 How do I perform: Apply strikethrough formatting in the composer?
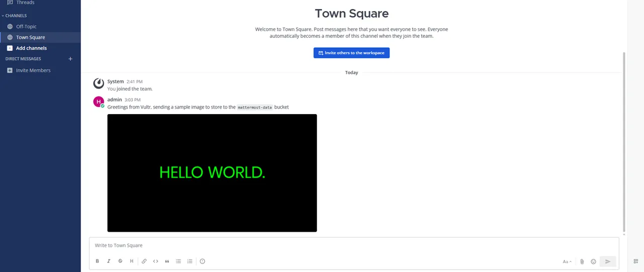[x=120, y=261]
